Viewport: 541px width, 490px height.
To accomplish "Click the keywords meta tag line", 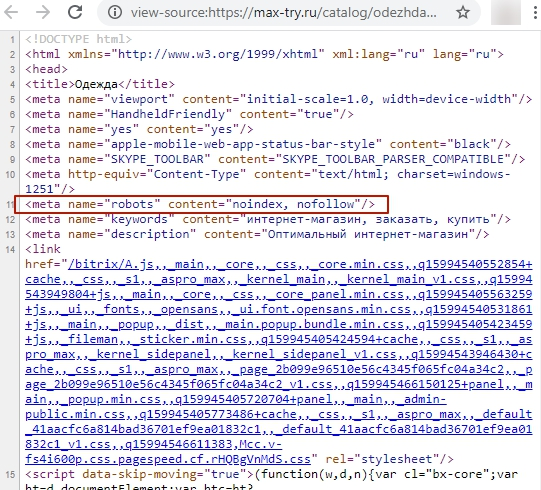I will click(x=268, y=219).
